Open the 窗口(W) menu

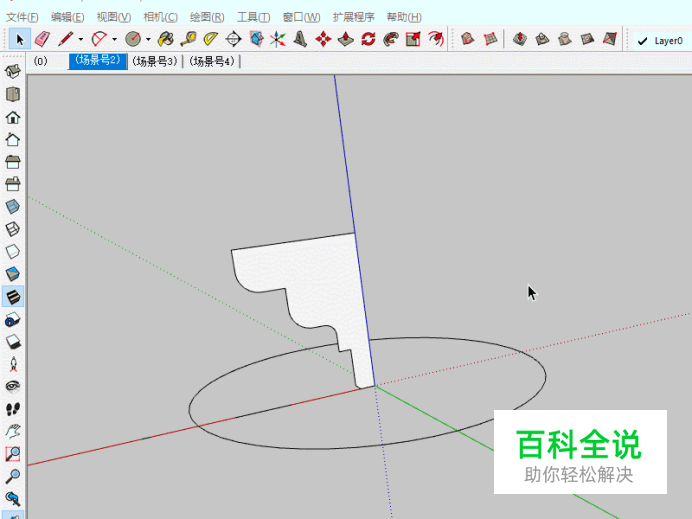tap(301, 17)
